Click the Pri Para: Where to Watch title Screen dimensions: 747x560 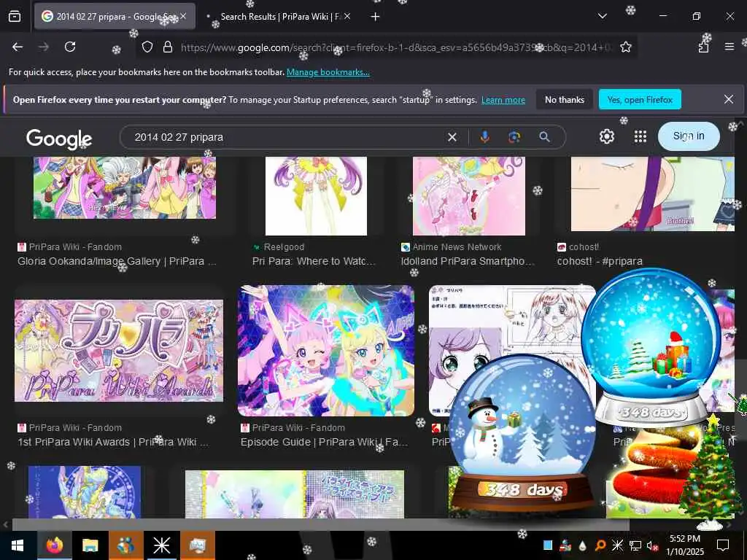coord(314,261)
